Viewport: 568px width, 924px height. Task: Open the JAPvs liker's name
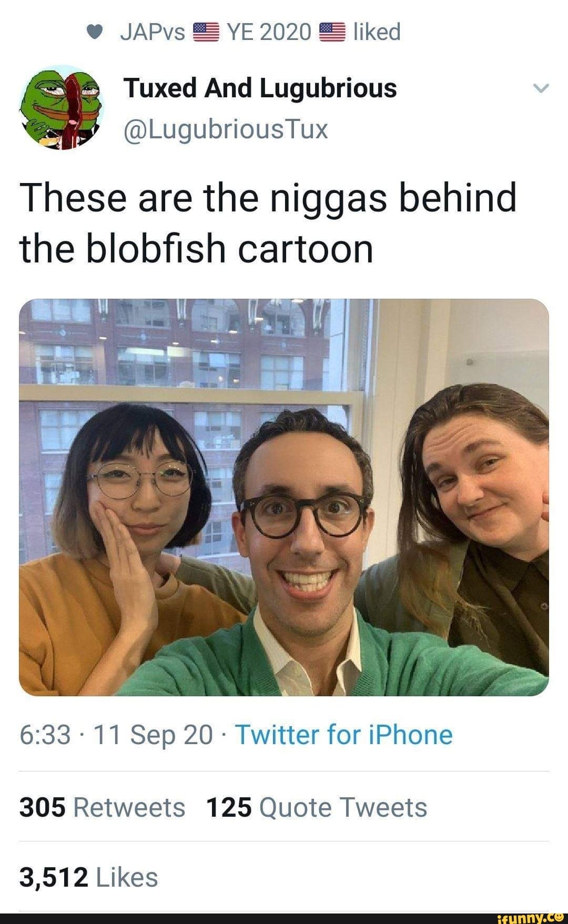153,33
